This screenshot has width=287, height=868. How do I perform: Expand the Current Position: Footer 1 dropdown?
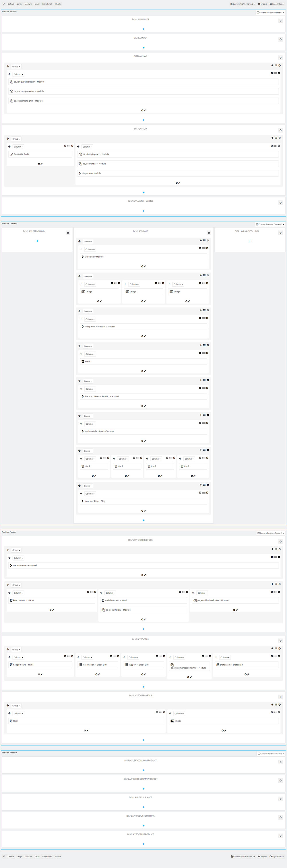point(270,533)
